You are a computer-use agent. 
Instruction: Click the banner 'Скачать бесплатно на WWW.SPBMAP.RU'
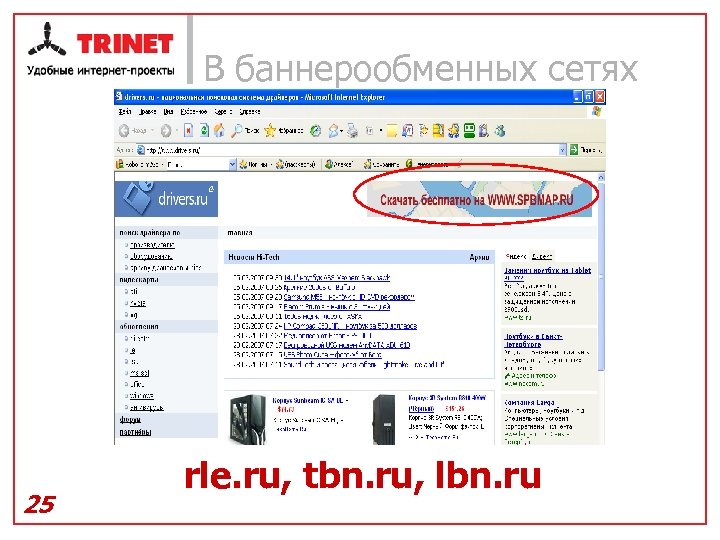(x=479, y=199)
